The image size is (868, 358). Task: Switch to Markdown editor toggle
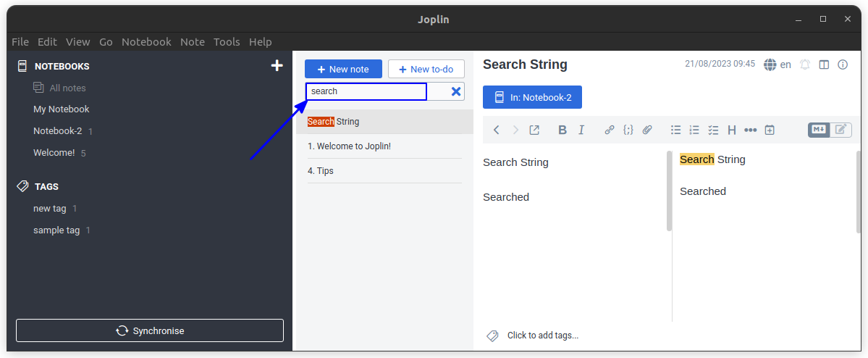tap(819, 130)
